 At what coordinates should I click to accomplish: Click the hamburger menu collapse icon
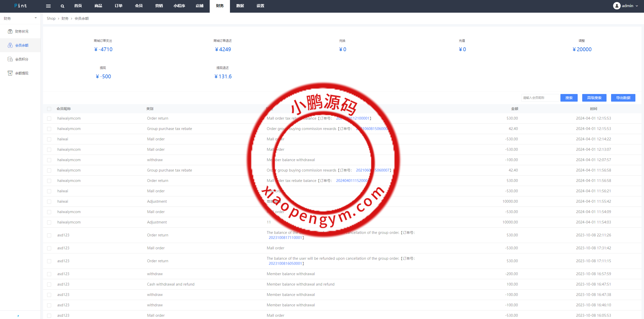(x=48, y=6)
